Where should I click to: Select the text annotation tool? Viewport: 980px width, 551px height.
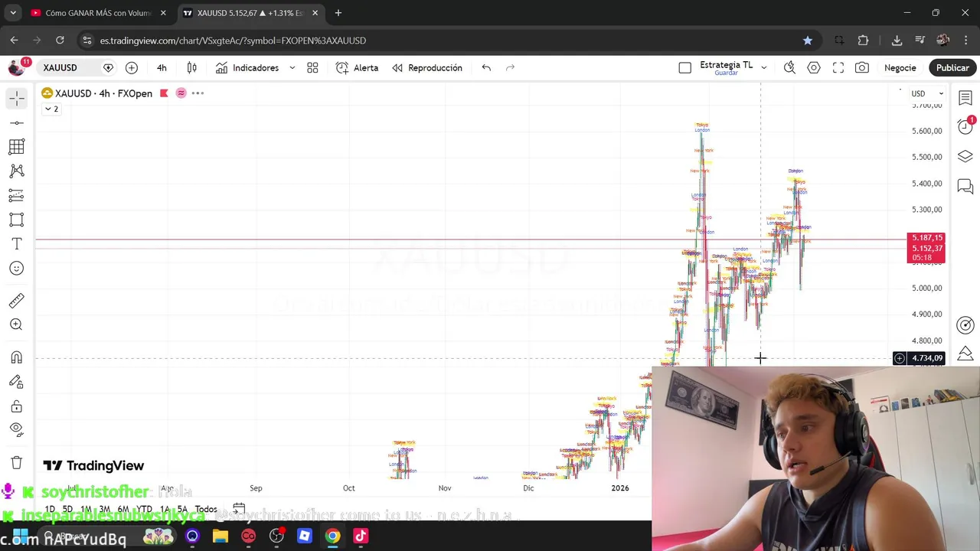coord(16,244)
